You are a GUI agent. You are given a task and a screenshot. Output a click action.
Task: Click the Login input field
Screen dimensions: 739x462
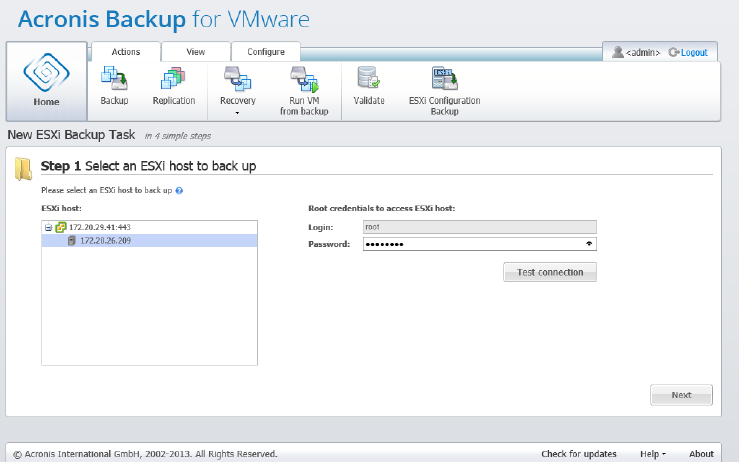479,227
